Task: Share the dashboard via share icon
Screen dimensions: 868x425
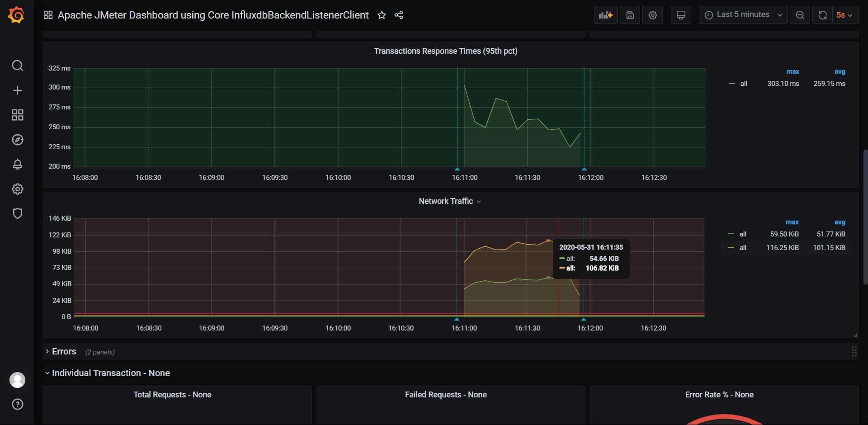Action: (x=399, y=15)
